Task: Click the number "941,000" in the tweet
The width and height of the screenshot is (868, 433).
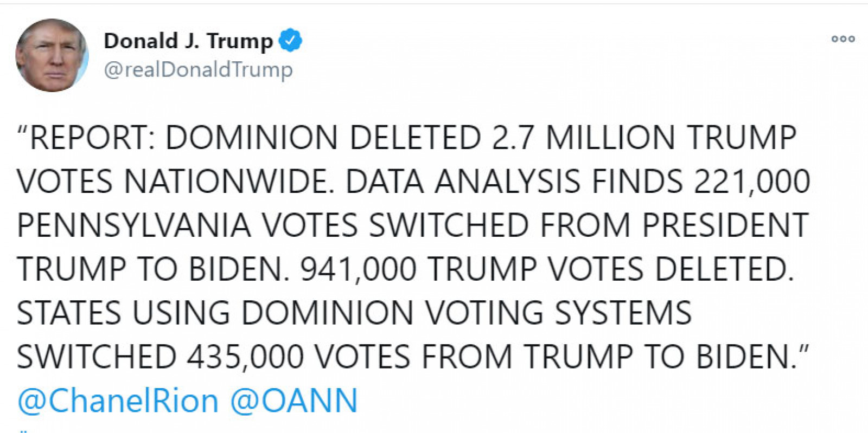Action: click(x=359, y=269)
